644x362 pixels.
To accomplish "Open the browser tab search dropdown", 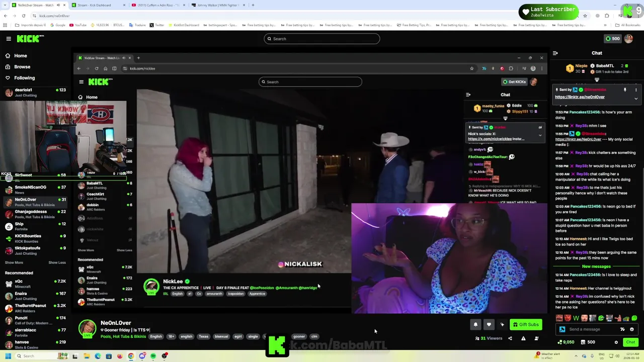I will click(5, 5).
